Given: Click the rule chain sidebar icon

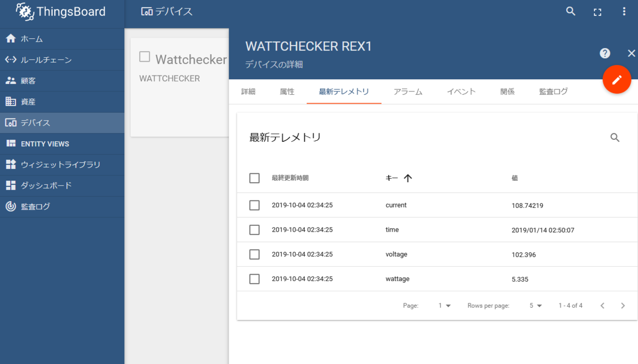Looking at the screenshot, I should click(11, 60).
